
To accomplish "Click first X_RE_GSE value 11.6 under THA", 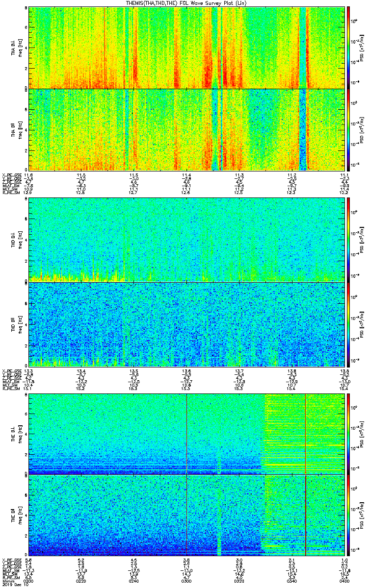I will tap(29, 175).
